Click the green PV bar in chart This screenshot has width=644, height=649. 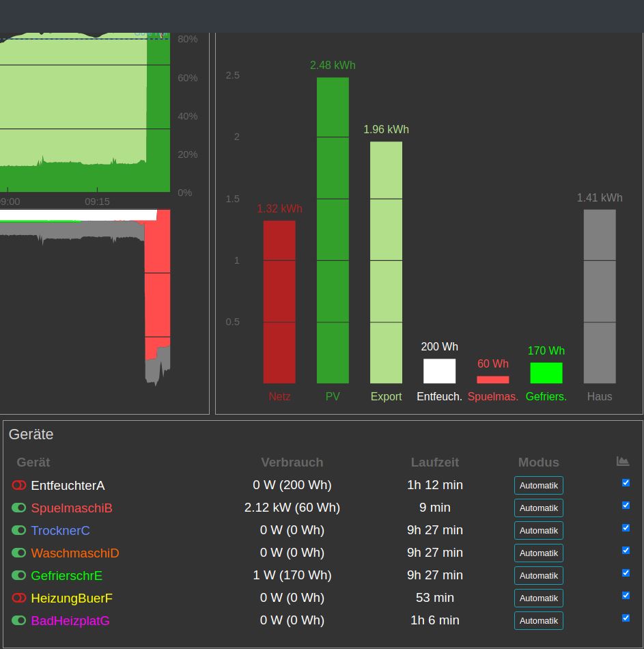pos(333,230)
